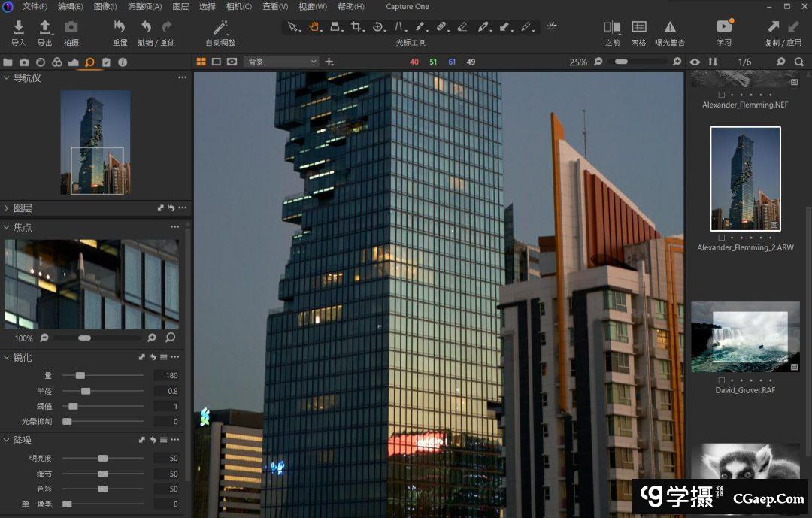Open the 背景 layer dropdown
The height and width of the screenshot is (518, 812).
coord(281,62)
